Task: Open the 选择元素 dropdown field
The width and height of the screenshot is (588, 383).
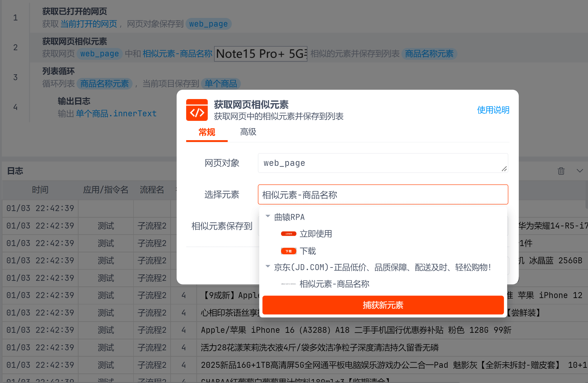Action: pos(383,195)
